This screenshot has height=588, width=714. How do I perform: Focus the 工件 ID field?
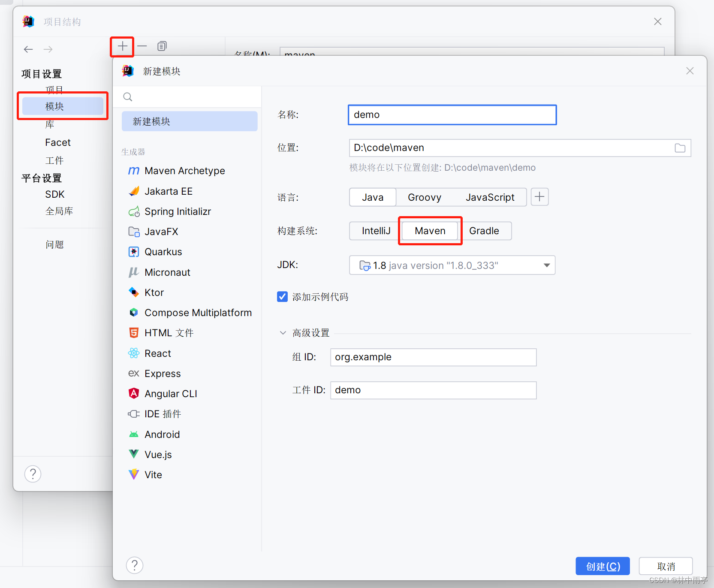point(434,390)
